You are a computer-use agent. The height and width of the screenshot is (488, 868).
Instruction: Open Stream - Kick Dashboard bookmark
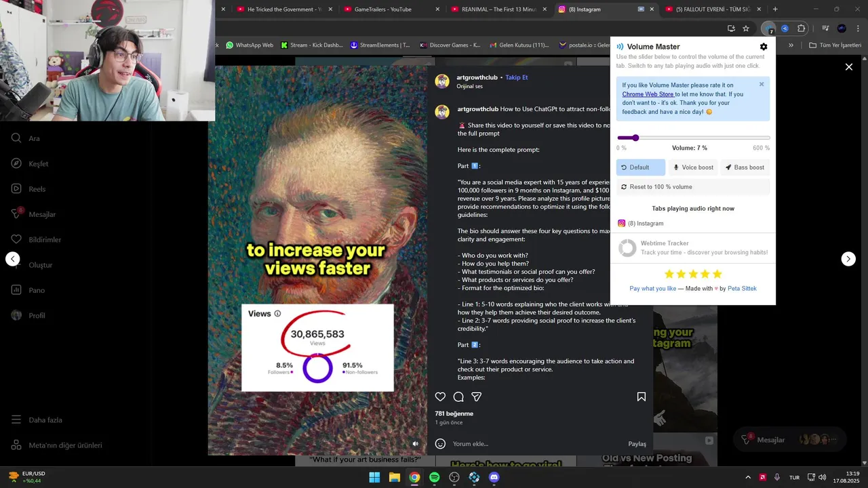click(311, 45)
